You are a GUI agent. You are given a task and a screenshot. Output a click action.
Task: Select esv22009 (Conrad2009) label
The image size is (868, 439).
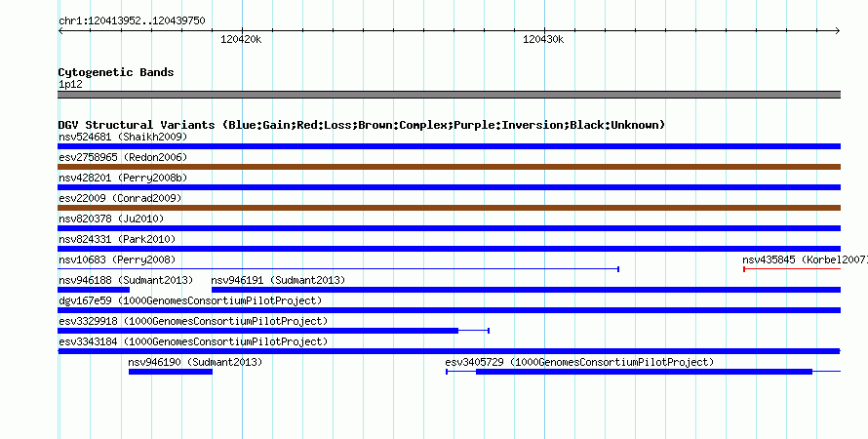click(120, 198)
